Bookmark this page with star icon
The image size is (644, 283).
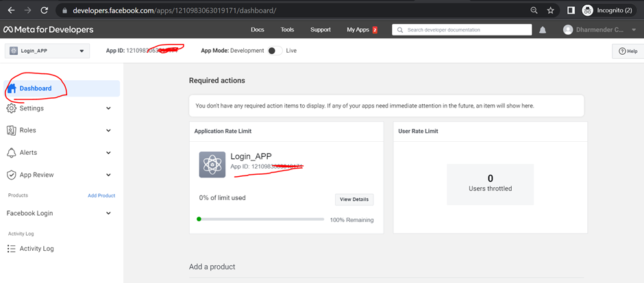point(550,10)
